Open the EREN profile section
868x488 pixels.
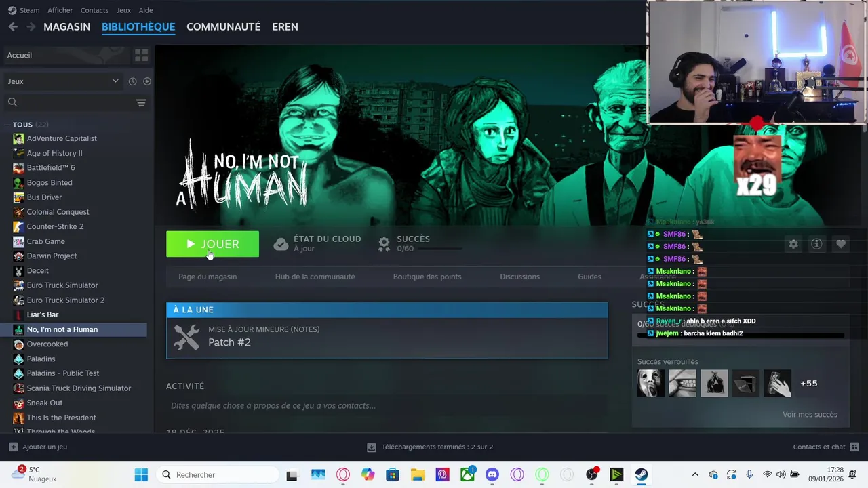(285, 26)
